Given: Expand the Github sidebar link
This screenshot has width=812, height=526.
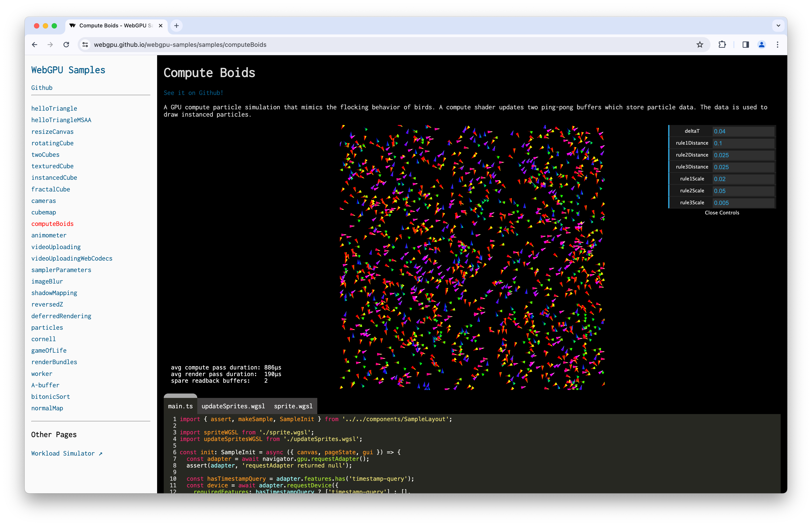Looking at the screenshot, I should (41, 88).
